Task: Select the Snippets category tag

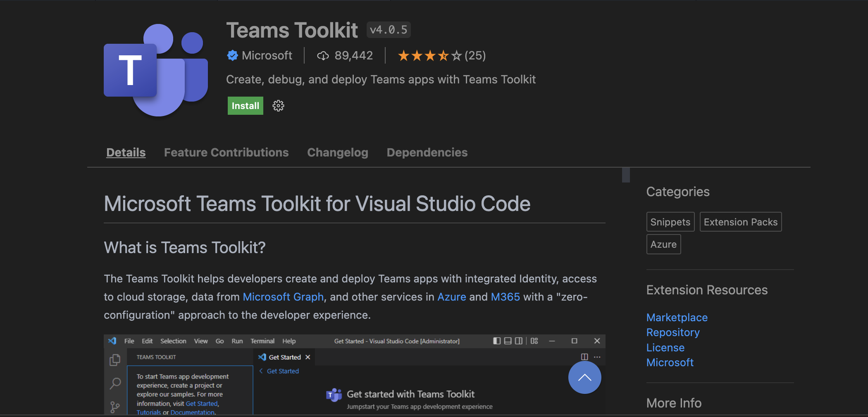Action: pyautogui.click(x=670, y=222)
